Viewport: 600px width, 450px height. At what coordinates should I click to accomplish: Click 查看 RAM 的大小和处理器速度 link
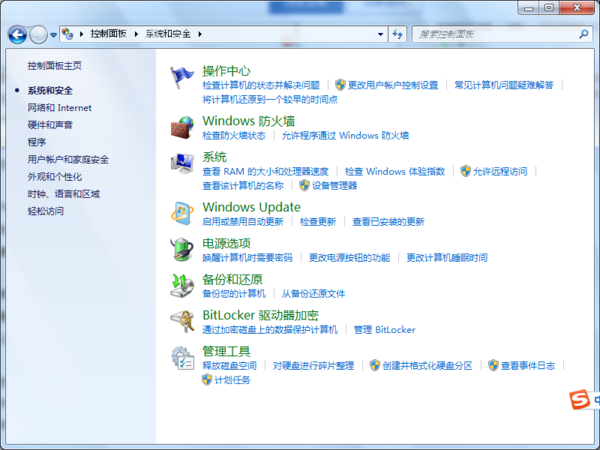(x=265, y=171)
